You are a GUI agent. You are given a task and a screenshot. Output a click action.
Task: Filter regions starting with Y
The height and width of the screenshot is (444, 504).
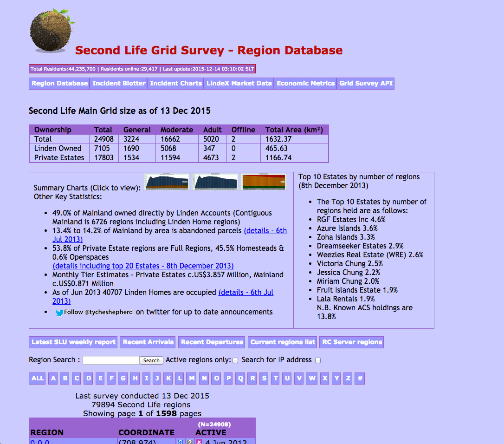(x=336, y=379)
